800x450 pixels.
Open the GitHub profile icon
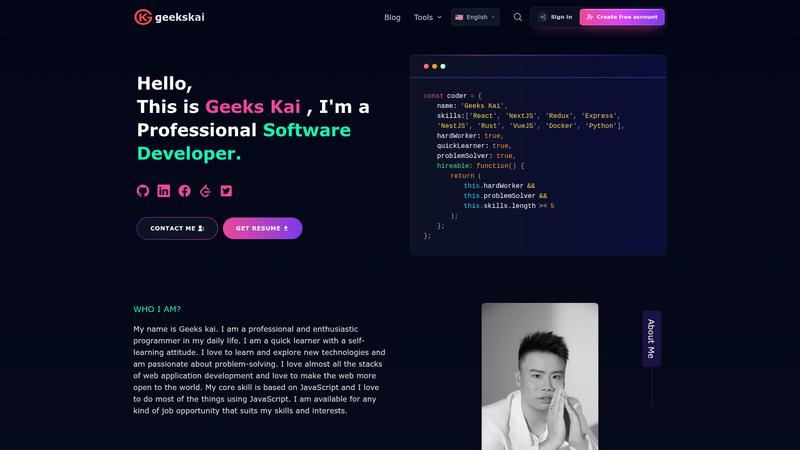tap(143, 191)
